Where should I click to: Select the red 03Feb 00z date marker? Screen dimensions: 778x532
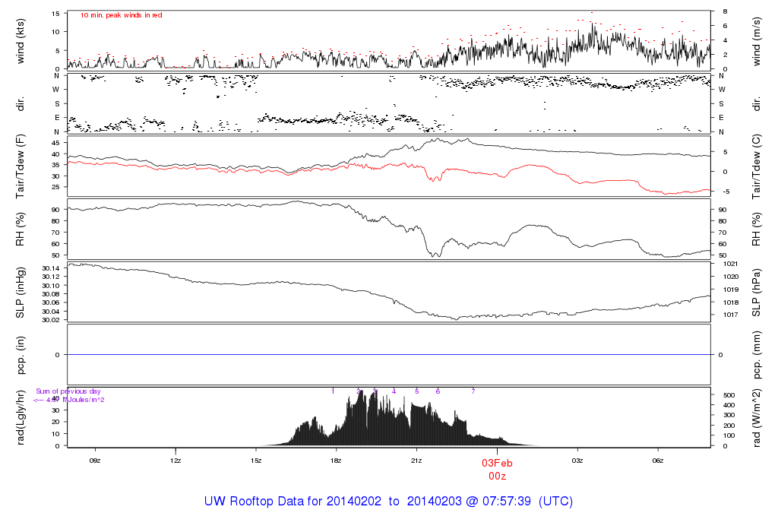click(x=497, y=468)
